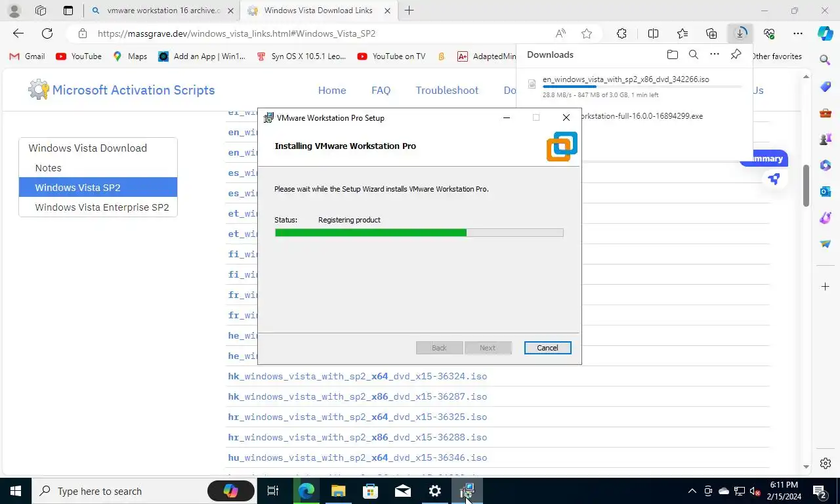Refresh the current web page
Viewport: 840px width, 504px height.
(x=47, y=33)
